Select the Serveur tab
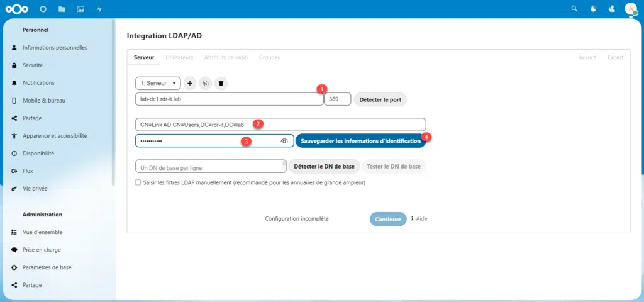 [x=144, y=57]
